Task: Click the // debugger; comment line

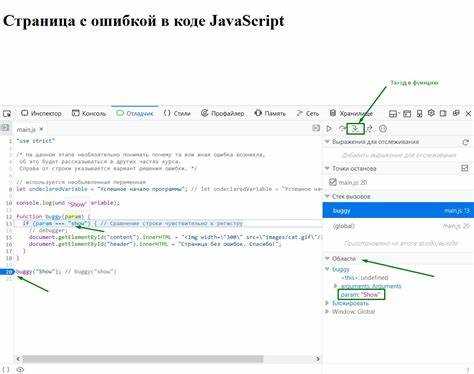Action: 48,230
